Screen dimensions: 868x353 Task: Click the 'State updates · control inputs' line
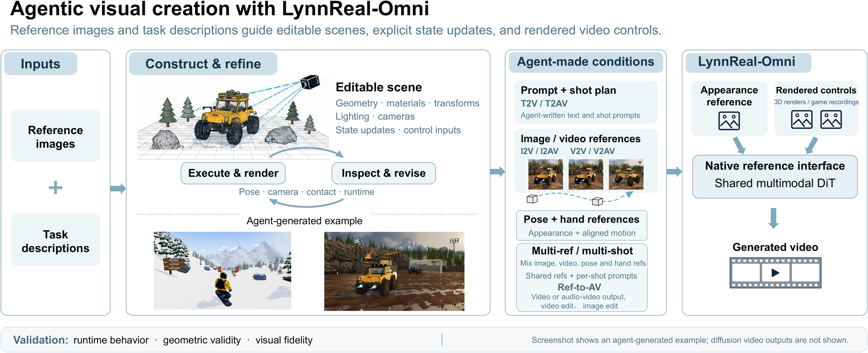tap(398, 130)
